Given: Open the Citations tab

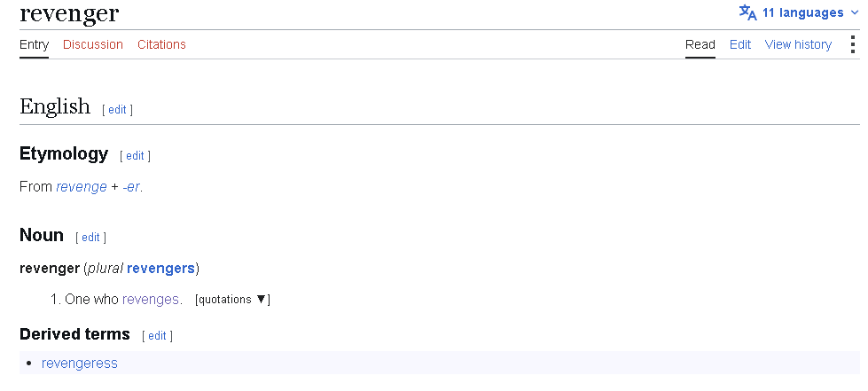Looking at the screenshot, I should 161,44.
